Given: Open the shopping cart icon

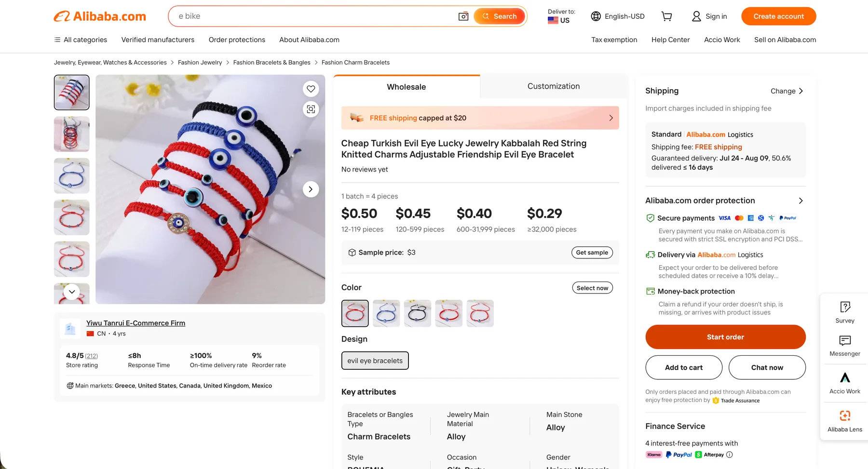Looking at the screenshot, I should [666, 16].
